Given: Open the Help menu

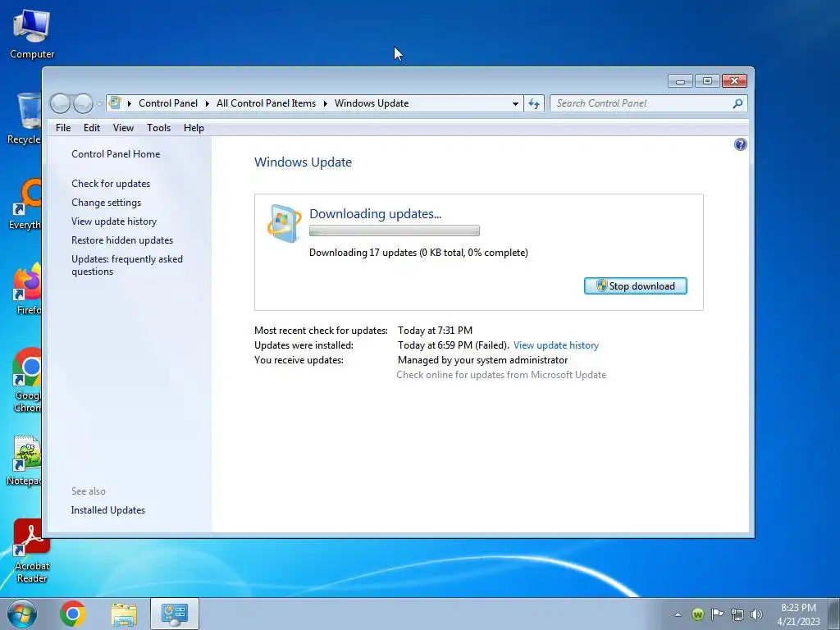Looking at the screenshot, I should 194,127.
